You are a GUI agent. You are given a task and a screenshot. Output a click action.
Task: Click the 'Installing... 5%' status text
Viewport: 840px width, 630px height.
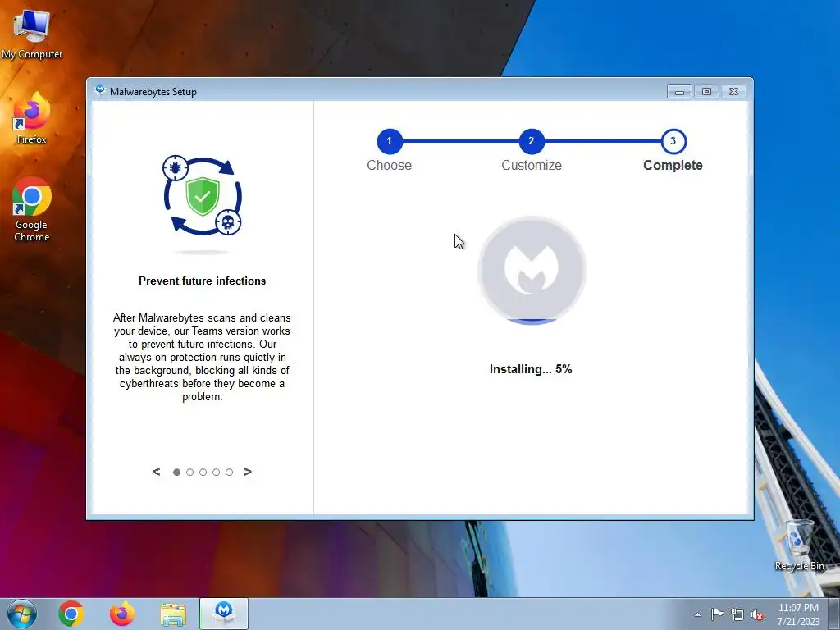tap(531, 369)
